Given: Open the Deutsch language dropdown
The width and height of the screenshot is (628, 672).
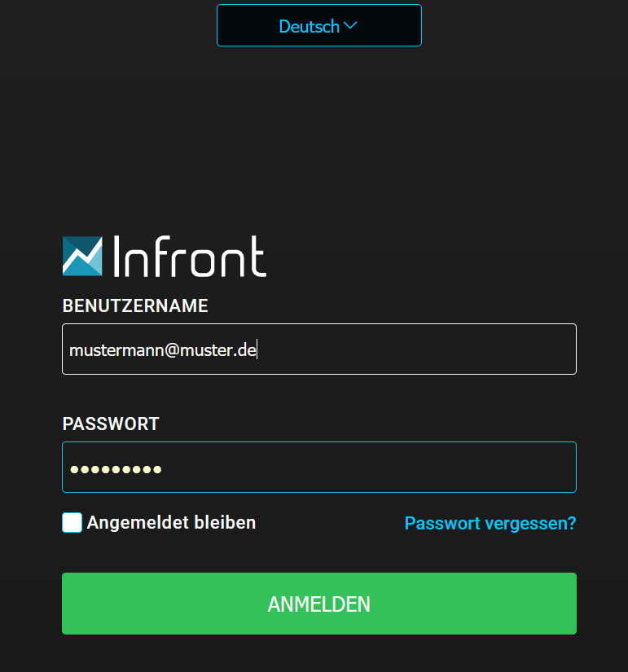Looking at the screenshot, I should [318, 25].
